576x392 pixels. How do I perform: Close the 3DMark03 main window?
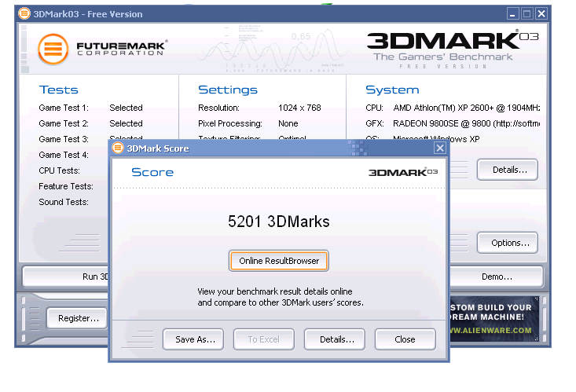pos(541,14)
